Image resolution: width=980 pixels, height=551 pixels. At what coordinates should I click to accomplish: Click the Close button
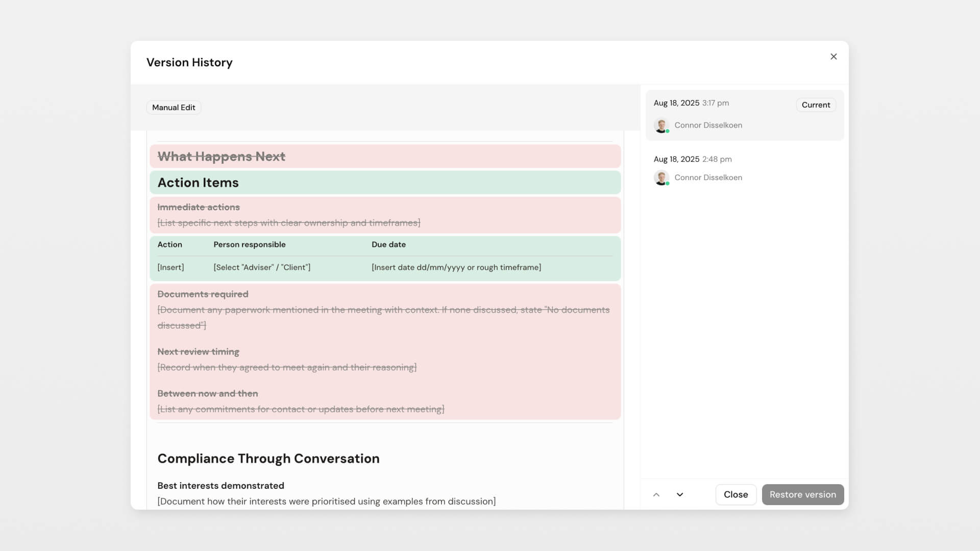click(x=736, y=494)
